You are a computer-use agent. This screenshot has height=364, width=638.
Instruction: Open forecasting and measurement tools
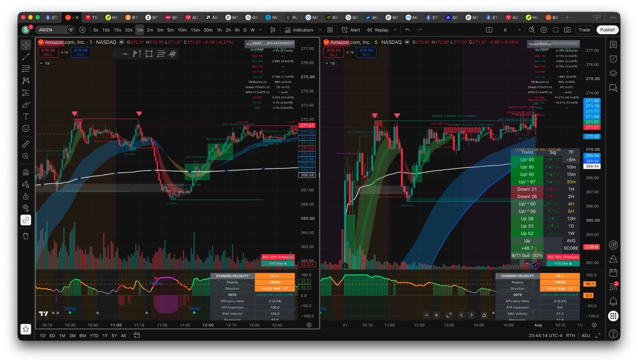pos(26,93)
